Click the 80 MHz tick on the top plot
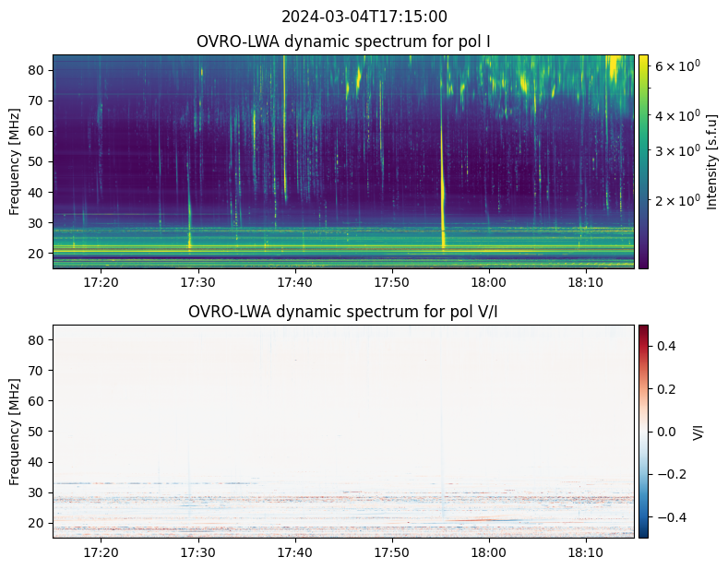 38,69
